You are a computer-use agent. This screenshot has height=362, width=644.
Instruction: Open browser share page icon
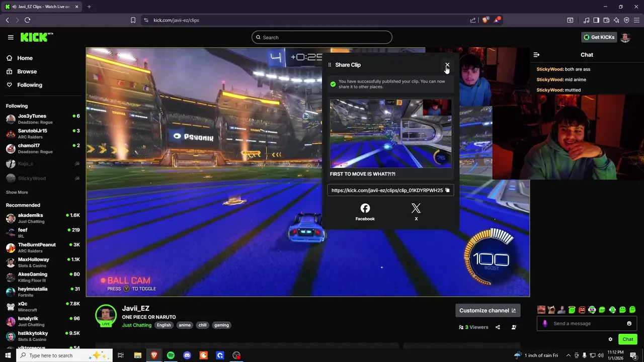473,20
